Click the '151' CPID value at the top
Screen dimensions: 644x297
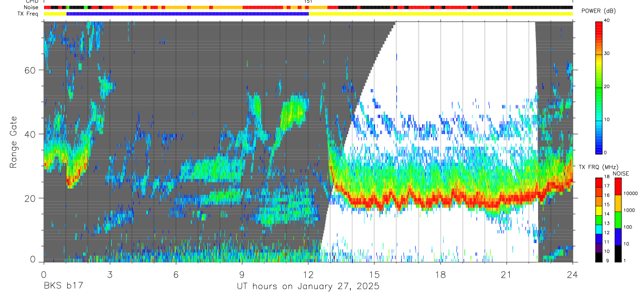pyautogui.click(x=308, y=2)
